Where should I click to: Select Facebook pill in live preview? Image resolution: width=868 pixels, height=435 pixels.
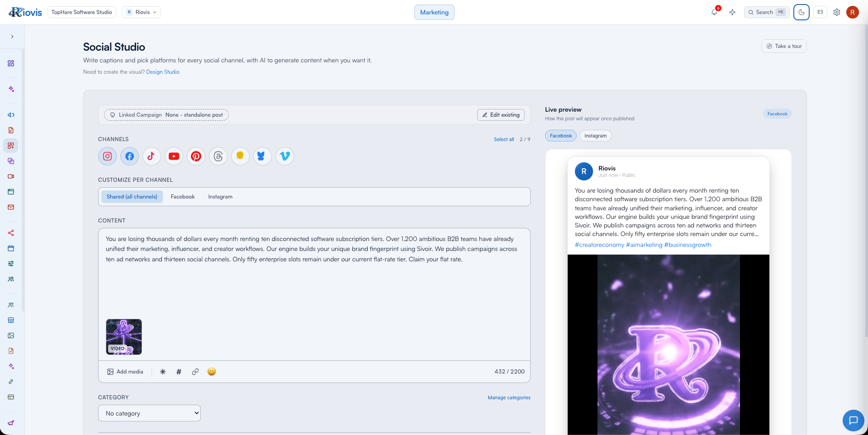[561, 136]
